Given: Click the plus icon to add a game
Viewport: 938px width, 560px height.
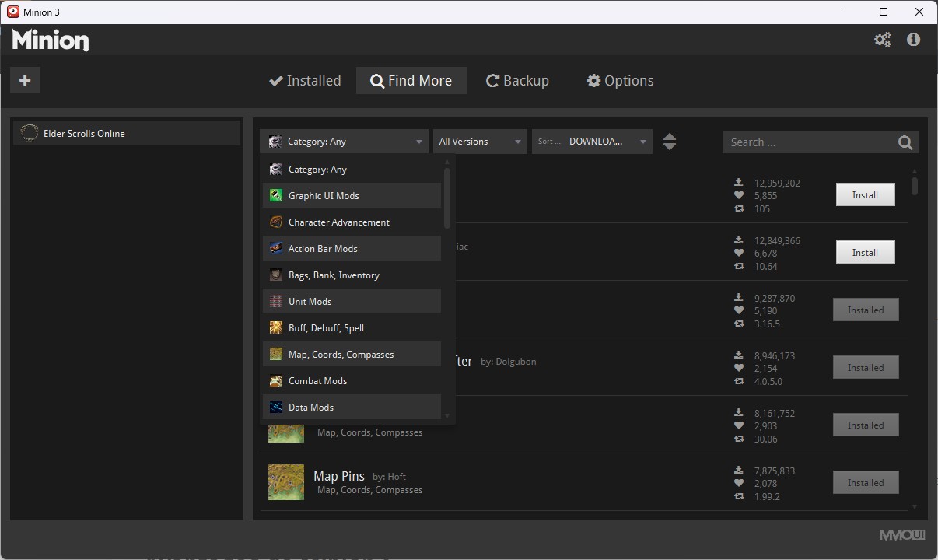Looking at the screenshot, I should [25, 80].
